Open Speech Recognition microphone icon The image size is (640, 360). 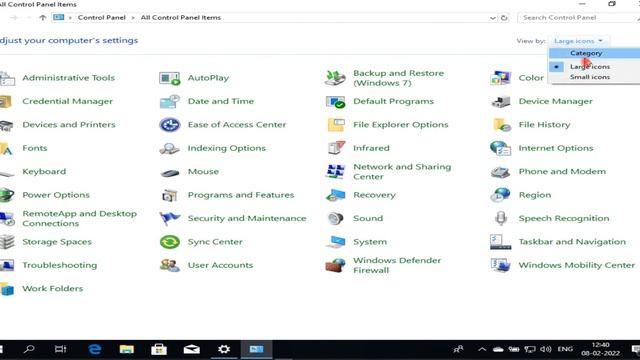(x=501, y=218)
